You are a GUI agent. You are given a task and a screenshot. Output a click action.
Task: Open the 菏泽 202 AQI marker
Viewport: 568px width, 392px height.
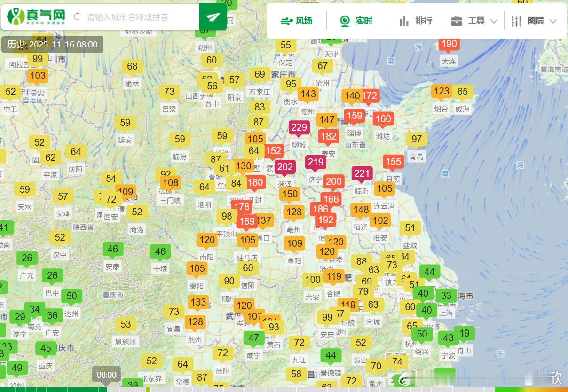pyautogui.click(x=285, y=168)
